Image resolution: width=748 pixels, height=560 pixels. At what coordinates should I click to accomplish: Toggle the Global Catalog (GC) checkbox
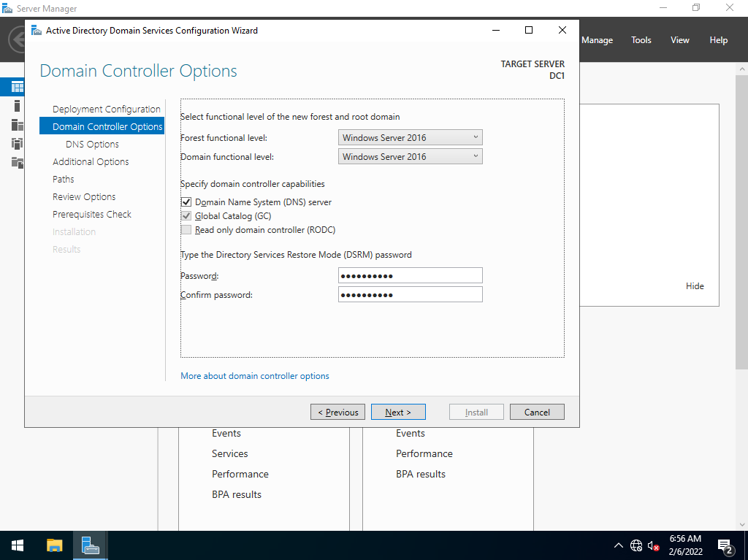pyautogui.click(x=186, y=215)
